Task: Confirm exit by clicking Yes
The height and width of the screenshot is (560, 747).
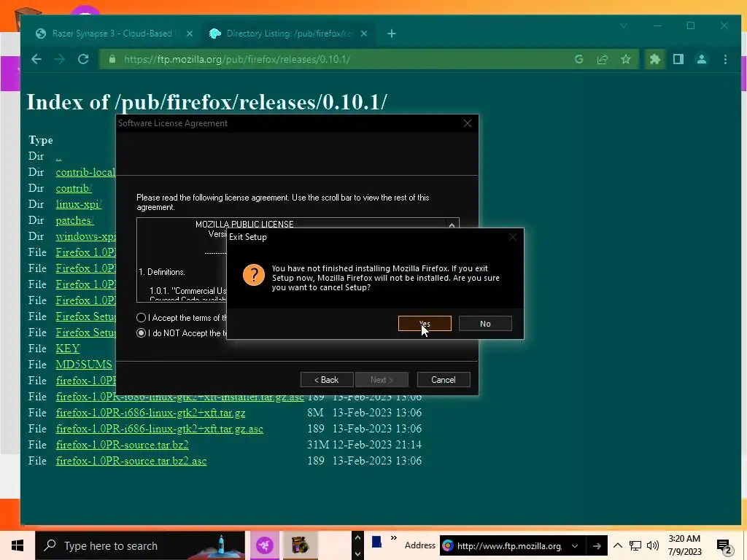Action: 425,323
